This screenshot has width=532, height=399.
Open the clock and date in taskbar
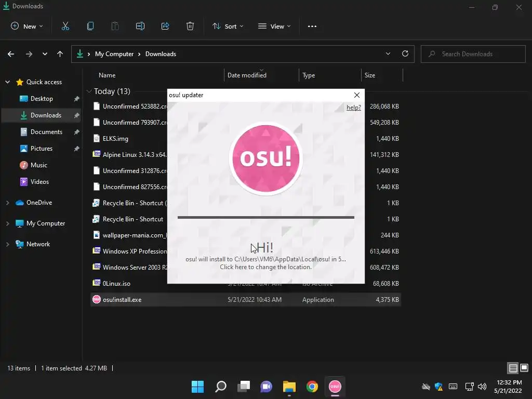coord(508,387)
